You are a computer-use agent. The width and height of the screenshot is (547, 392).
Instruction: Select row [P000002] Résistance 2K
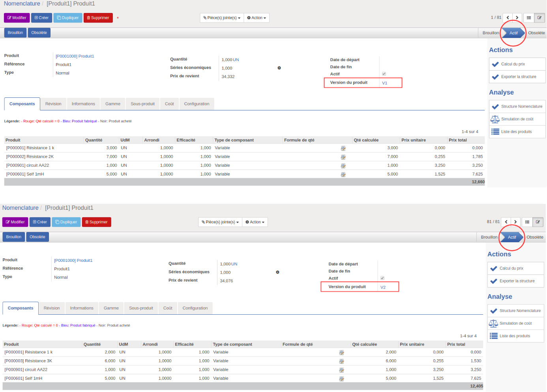[x=244, y=157]
